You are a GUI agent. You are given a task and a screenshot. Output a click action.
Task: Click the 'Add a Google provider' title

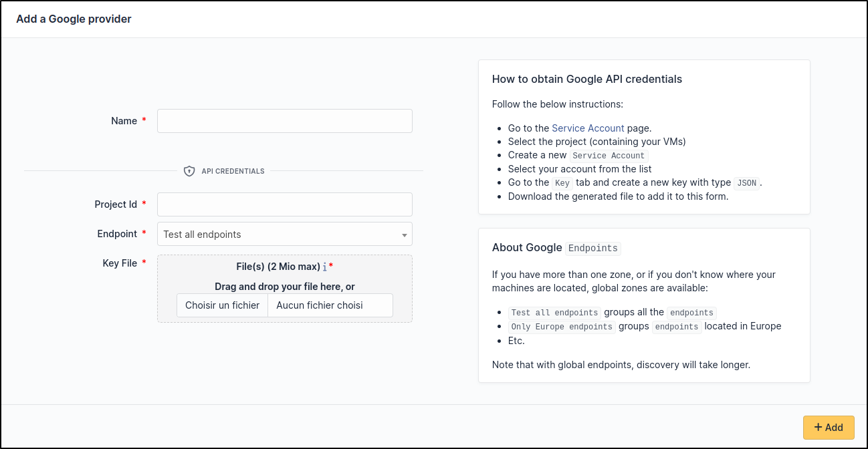[x=74, y=19]
